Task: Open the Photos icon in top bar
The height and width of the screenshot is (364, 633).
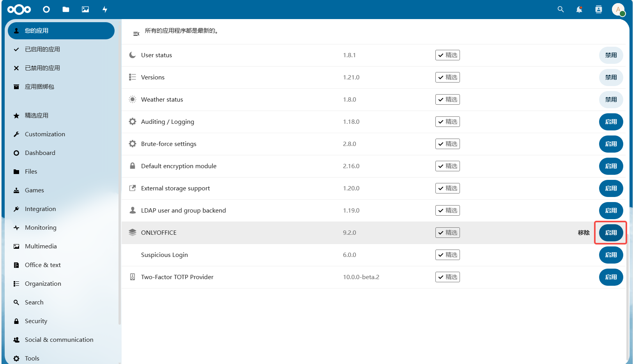Action: 85,9
